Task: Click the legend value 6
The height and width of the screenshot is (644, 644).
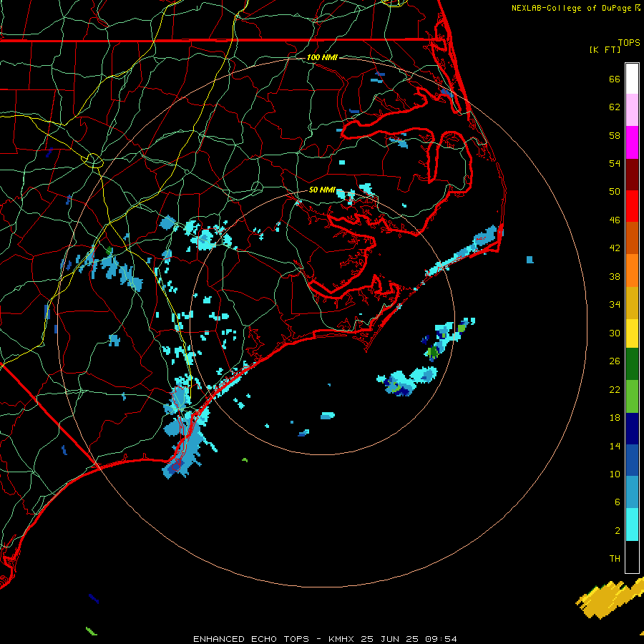Action: 617,502
